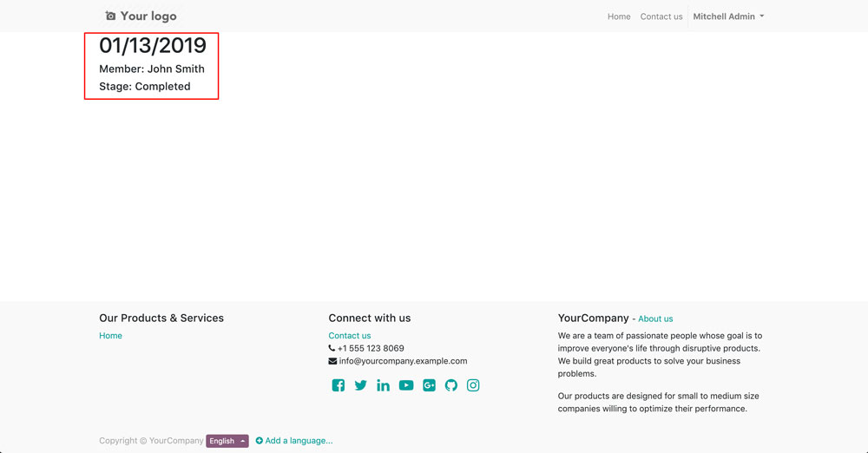Click the Your logo brand text
868x453 pixels.
148,16
